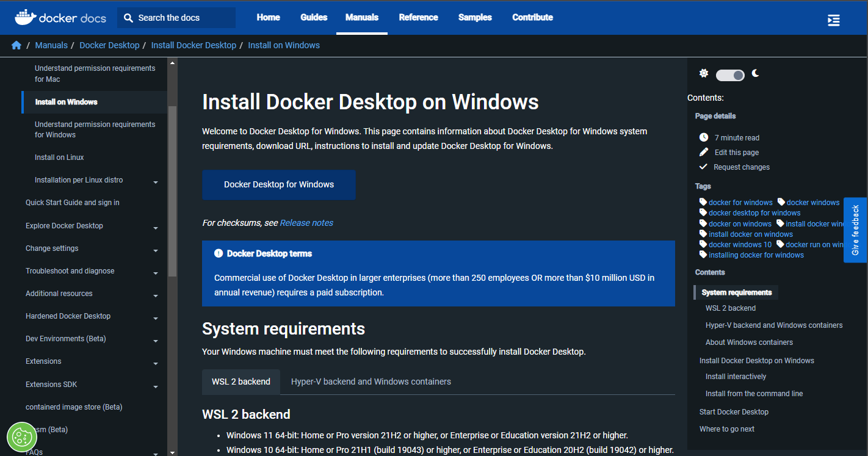Jump to System requirements in Contents
Screen dimensions: 868x456
click(x=737, y=292)
